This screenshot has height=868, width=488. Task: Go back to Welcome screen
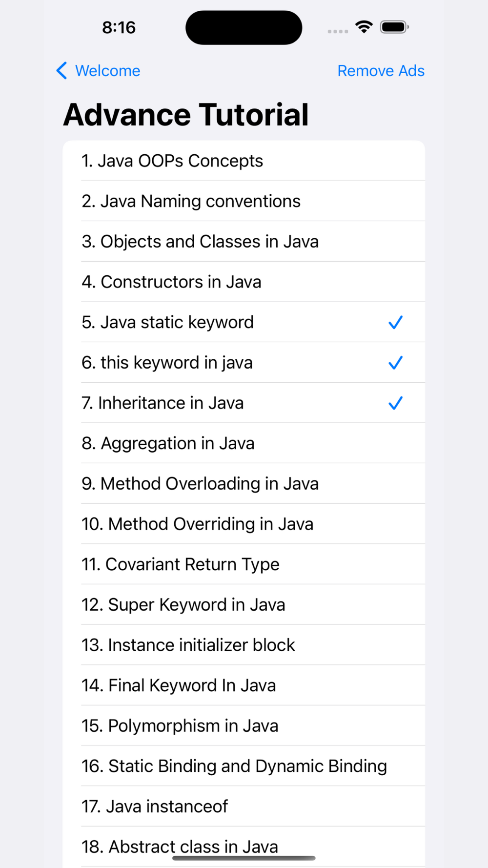pyautogui.click(x=107, y=71)
